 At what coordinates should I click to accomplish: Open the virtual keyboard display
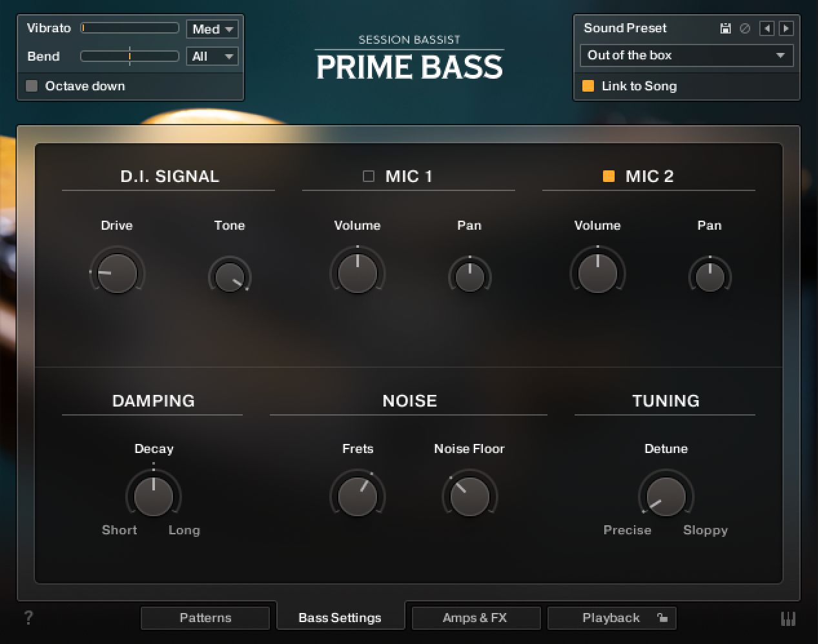(x=788, y=618)
